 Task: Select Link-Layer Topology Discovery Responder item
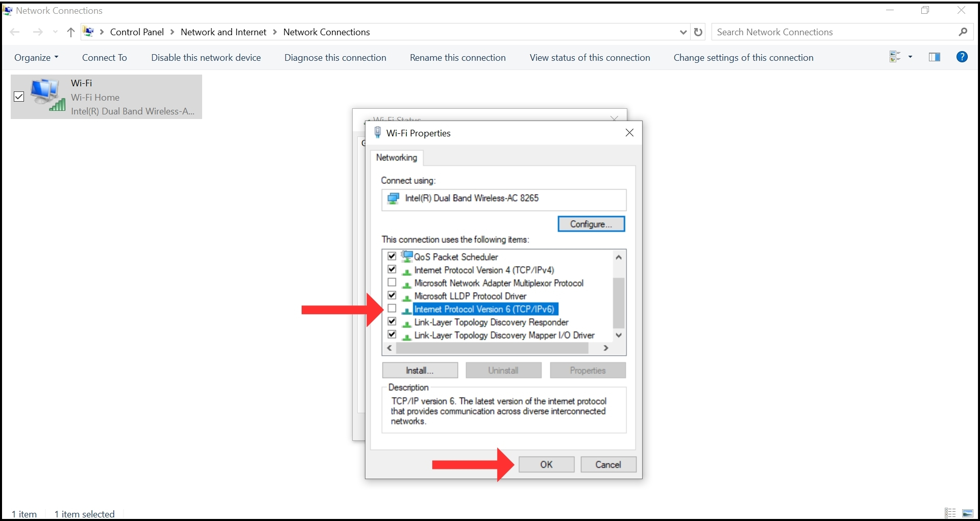click(491, 322)
